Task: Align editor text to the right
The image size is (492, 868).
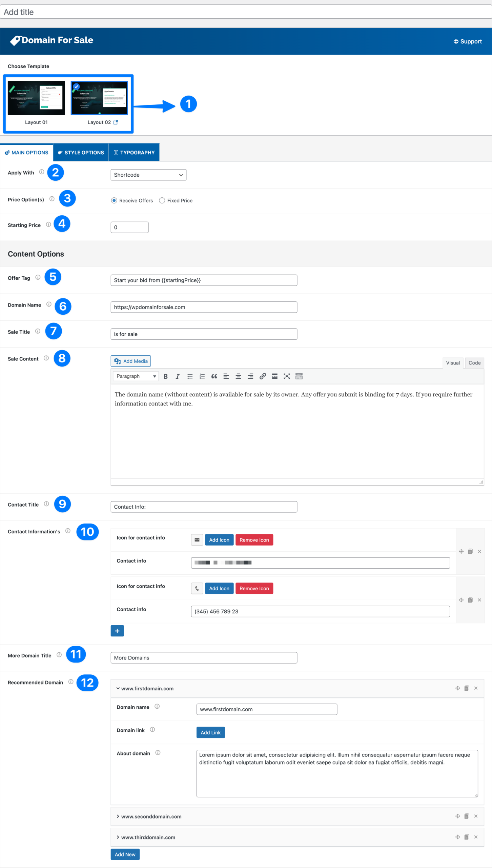Action: (x=250, y=376)
